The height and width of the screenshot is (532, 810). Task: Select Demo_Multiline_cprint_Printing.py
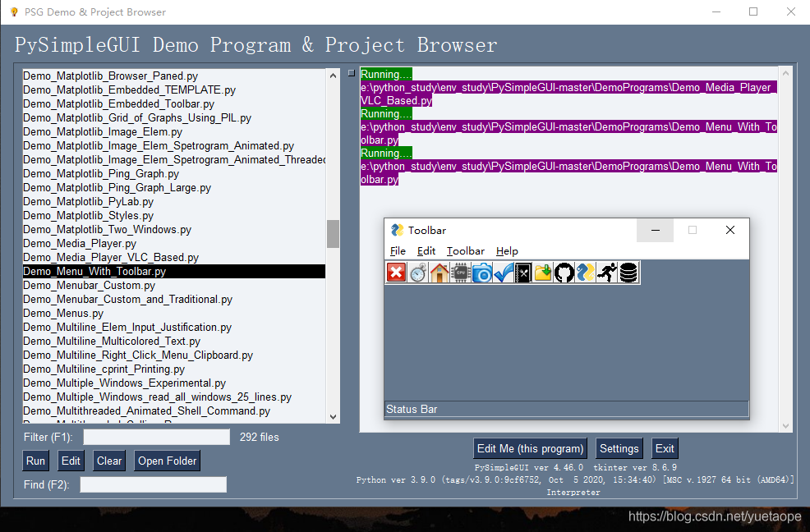pyautogui.click(x=174, y=369)
